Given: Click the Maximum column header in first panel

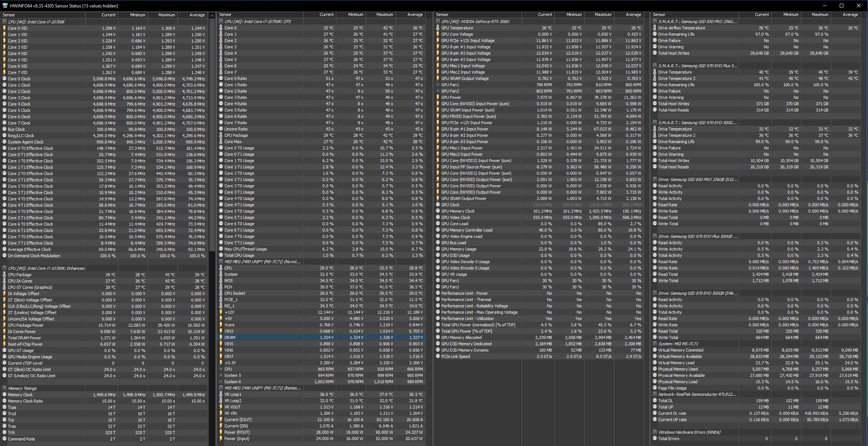Looking at the screenshot, I should tap(166, 15).
